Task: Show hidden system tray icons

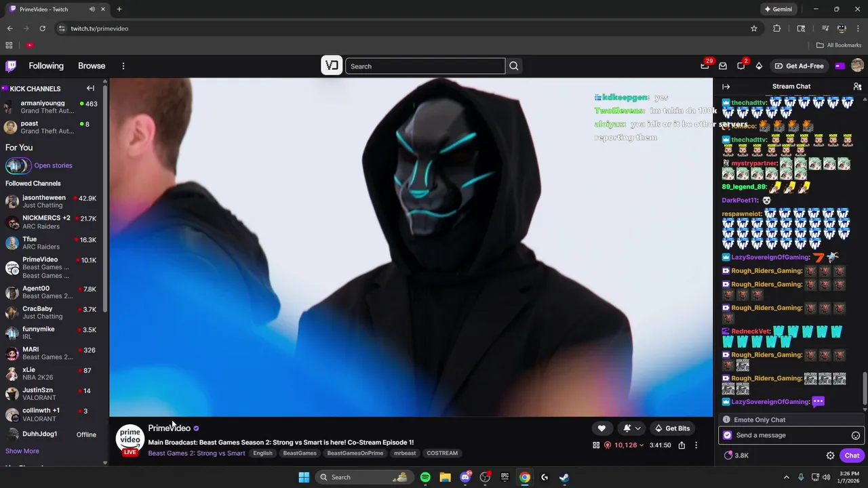Action: pyautogui.click(x=787, y=477)
